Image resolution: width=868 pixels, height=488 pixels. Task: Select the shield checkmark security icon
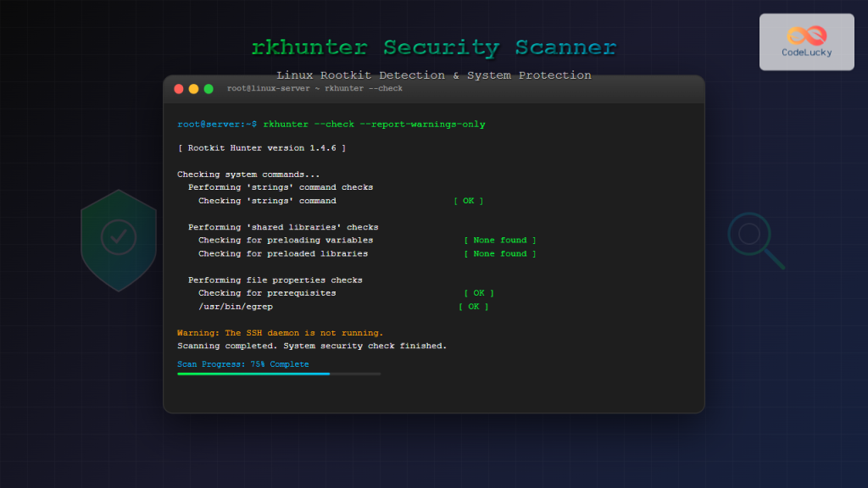click(x=119, y=237)
